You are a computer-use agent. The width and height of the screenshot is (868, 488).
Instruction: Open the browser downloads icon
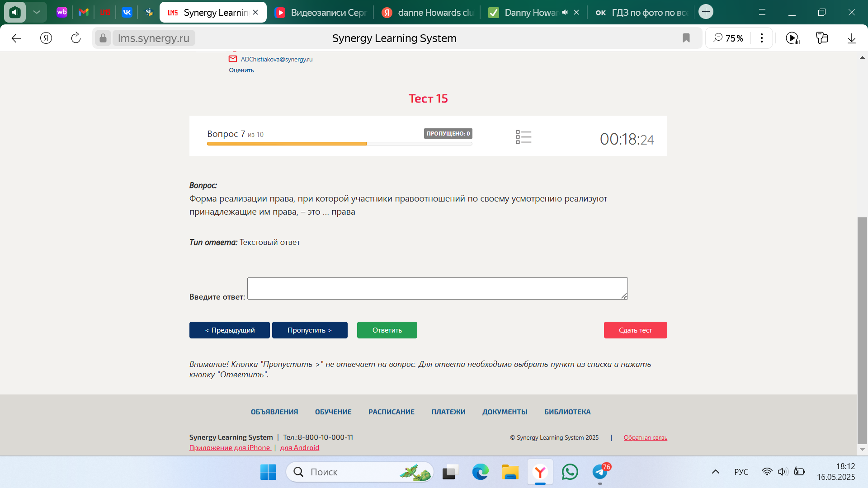coord(851,38)
